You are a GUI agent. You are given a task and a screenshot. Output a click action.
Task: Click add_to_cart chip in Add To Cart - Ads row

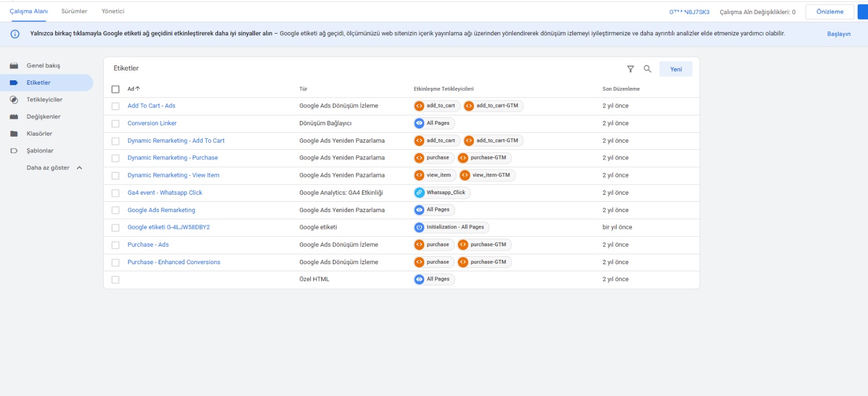click(x=437, y=106)
